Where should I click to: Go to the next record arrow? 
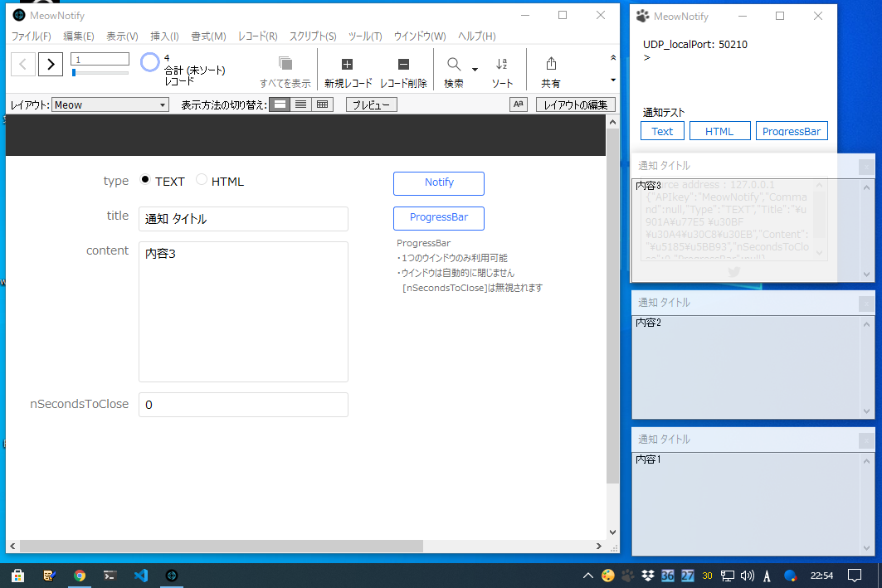[51, 64]
